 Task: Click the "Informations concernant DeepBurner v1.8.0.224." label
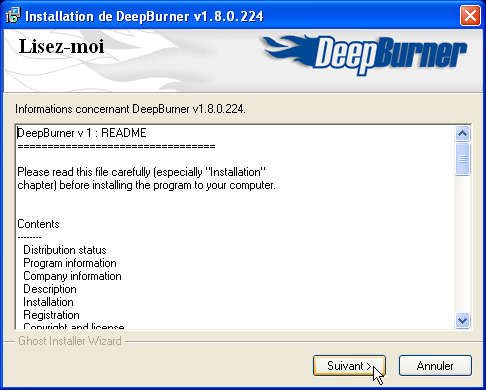pos(130,109)
